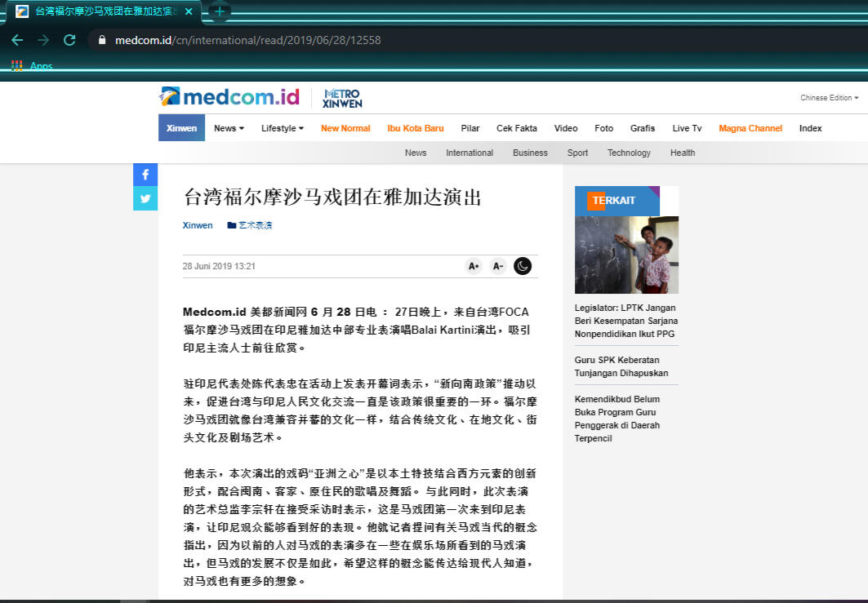Open the Index page
Screen dimensions: 868x603
(x=810, y=128)
